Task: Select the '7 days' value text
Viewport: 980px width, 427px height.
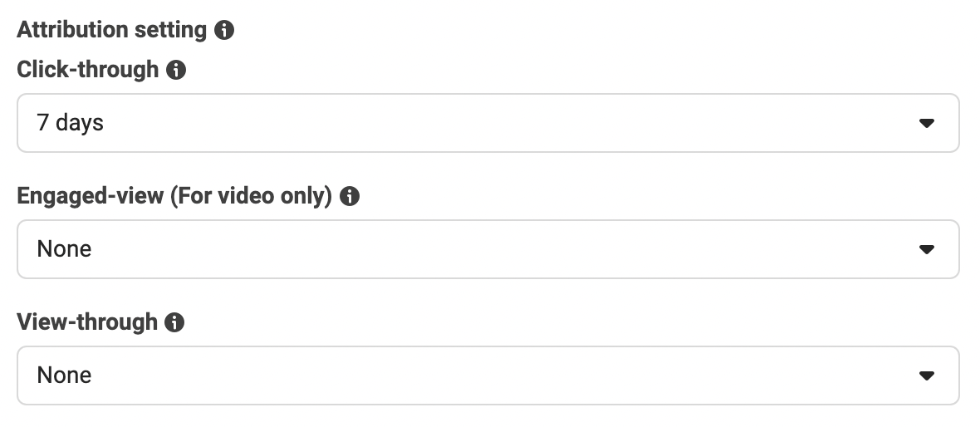Action: (70, 123)
